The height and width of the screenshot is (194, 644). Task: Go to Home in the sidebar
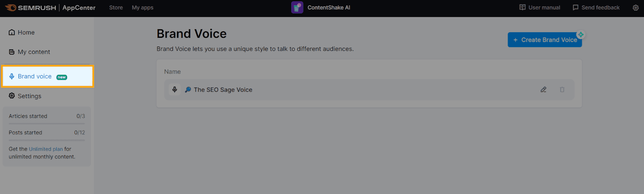click(26, 33)
